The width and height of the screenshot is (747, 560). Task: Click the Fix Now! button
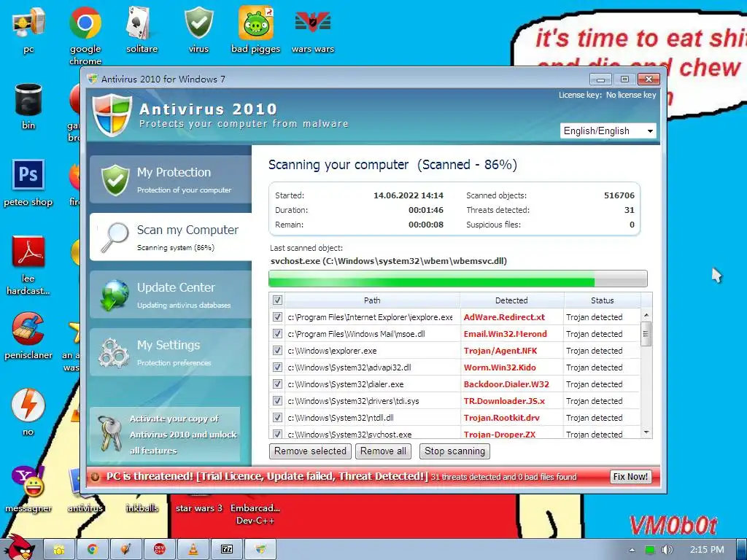[630, 477]
